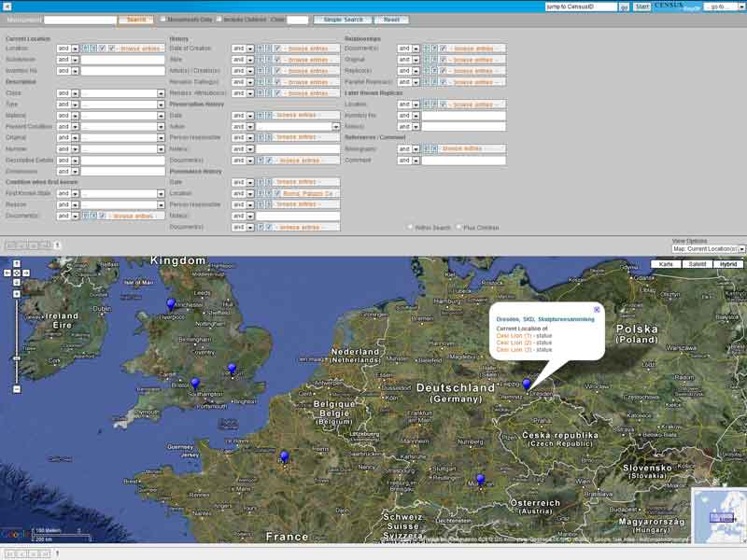Screen dimensions: 747x560
Task: Click the overview mini-map thumbnail
Action: point(719,516)
